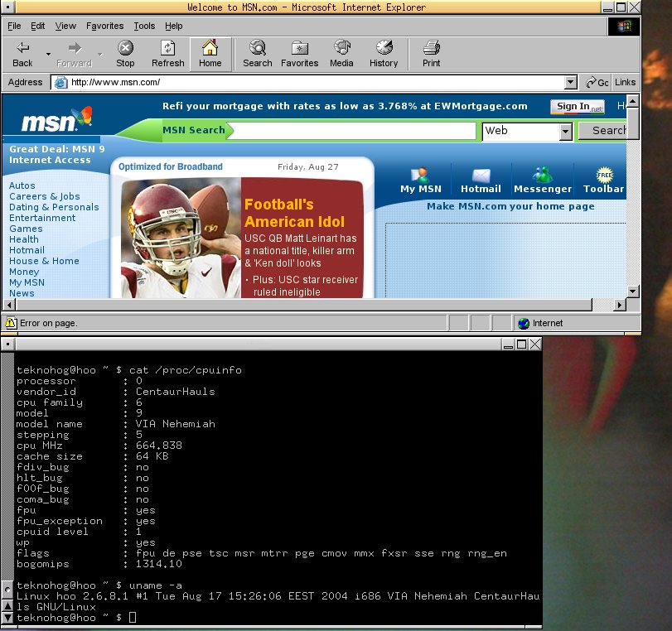
Task: Click the Optimized for Broadband heading
Action: point(171,166)
